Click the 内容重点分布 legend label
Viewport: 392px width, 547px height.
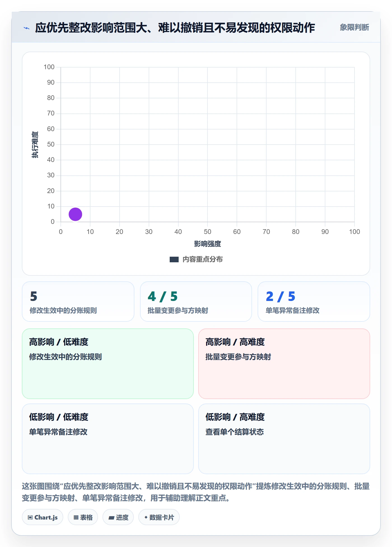202,259
